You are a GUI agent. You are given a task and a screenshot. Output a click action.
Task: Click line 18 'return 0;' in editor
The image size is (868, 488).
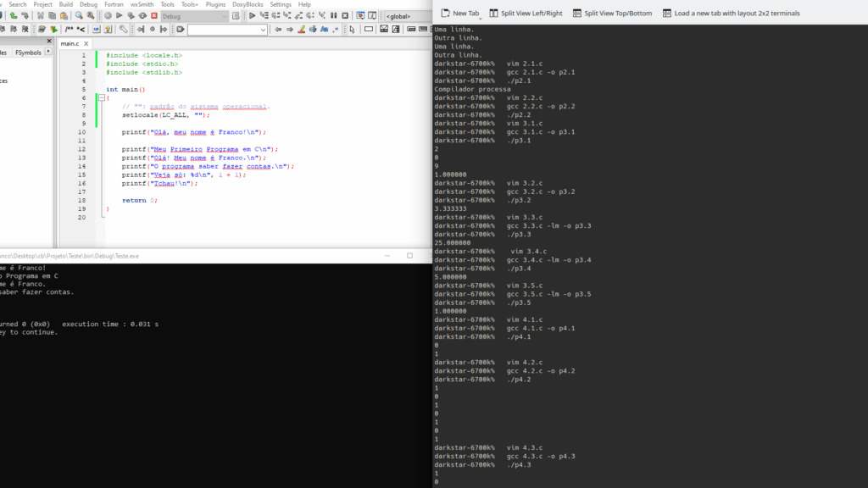click(x=140, y=200)
